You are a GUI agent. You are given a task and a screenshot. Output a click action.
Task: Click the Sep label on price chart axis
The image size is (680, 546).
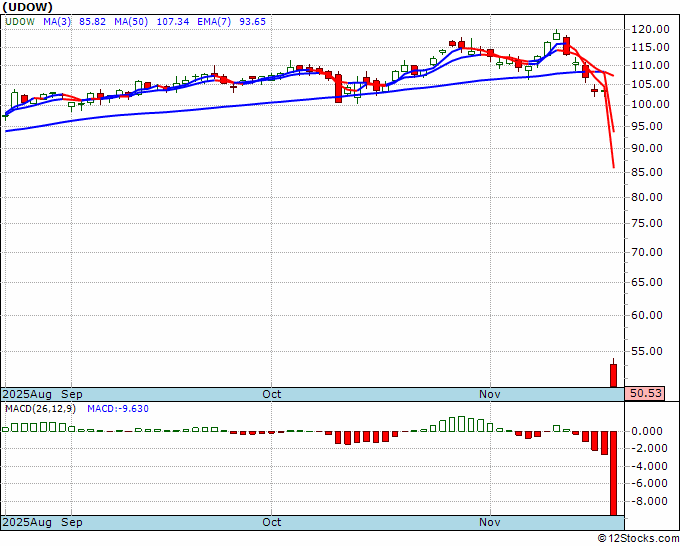pyautogui.click(x=72, y=394)
